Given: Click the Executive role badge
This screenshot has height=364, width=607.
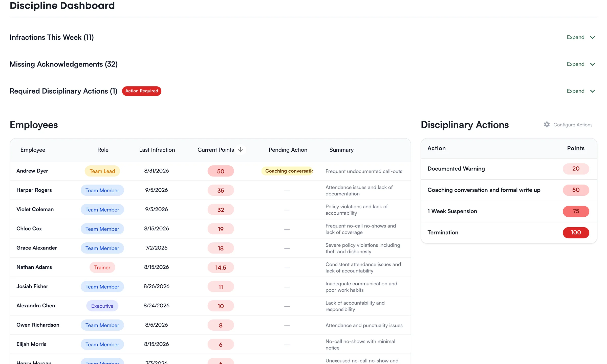Looking at the screenshot, I should point(102,306).
